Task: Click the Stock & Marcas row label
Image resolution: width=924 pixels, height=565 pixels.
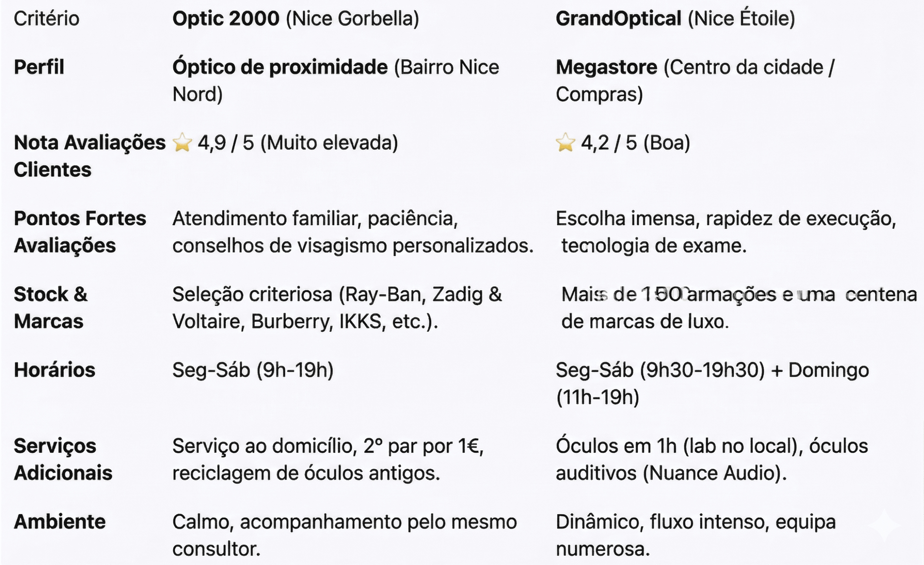Action: [50, 308]
